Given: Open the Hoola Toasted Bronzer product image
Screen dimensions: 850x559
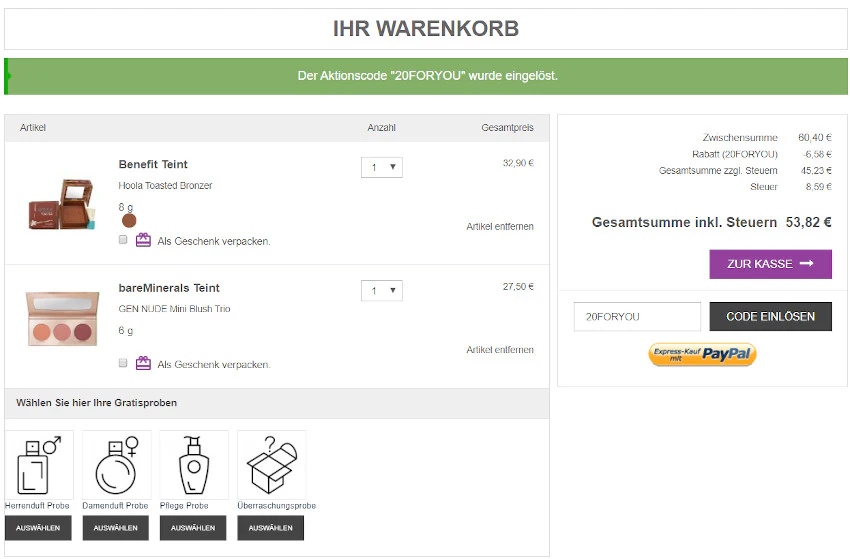Looking at the screenshot, I should pyautogui.click(x=62, y=204).
